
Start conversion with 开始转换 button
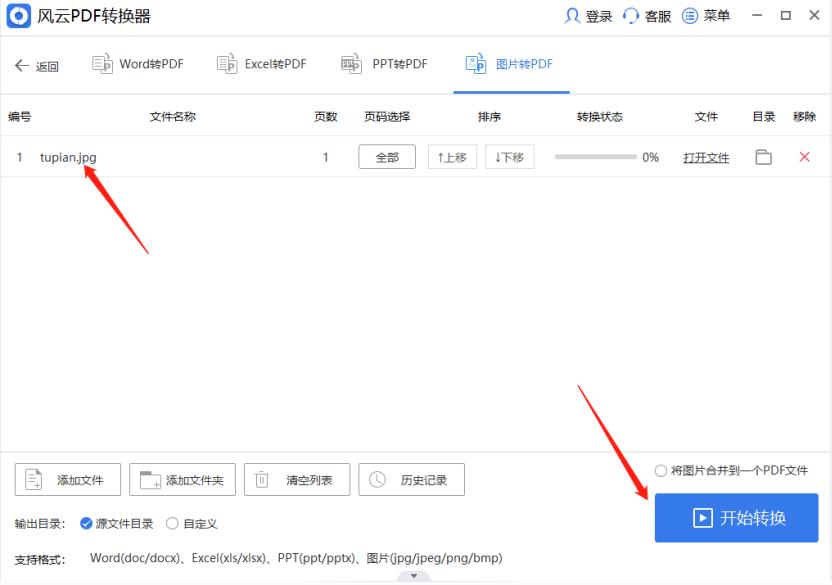tap(737, 518)
